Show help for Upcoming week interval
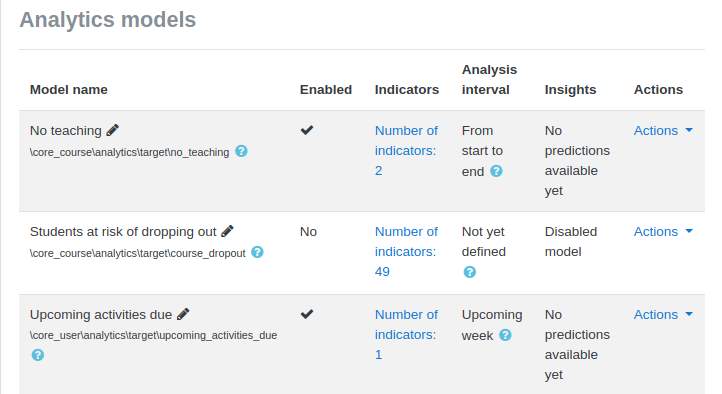722x394 pixels. (505, 335)
